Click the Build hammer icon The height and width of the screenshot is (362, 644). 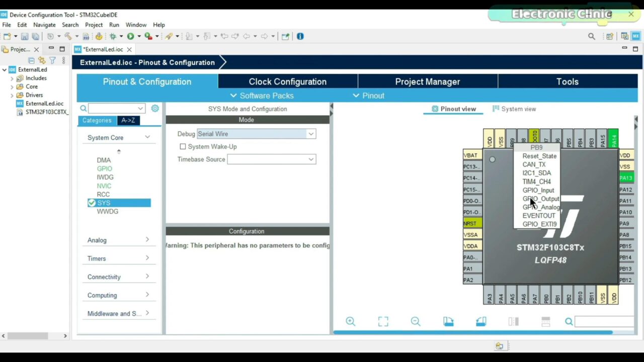point(68,36)
